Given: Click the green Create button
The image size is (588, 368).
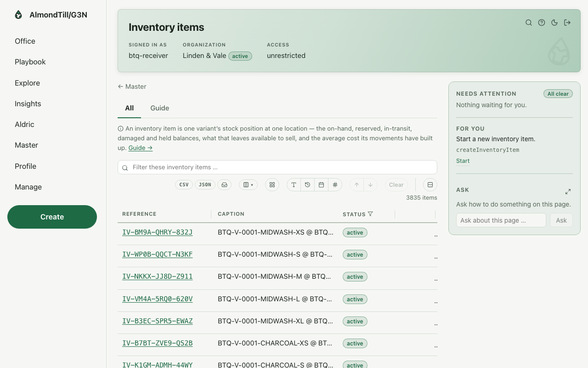Looking at the screenshot, I should 52,217.
